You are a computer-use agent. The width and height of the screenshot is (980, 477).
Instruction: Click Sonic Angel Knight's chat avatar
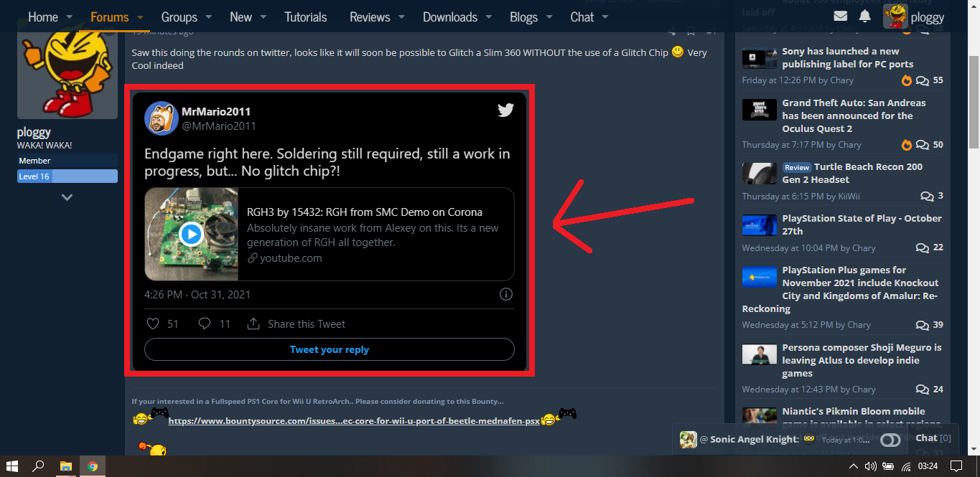click(688, 440)
